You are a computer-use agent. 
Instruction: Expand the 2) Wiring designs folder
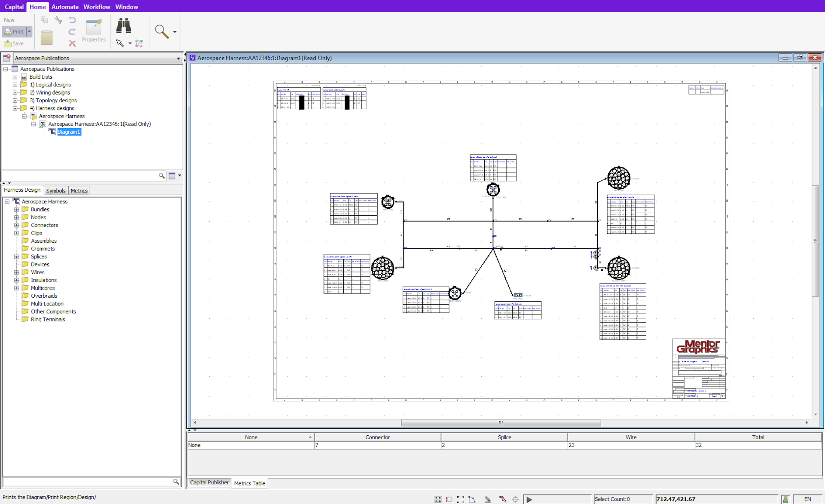tap(15, 92)
